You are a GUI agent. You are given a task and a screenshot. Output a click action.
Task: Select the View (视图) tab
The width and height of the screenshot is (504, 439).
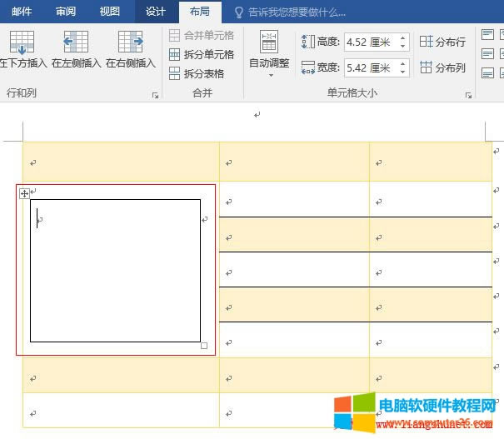[x=109, y=12]
